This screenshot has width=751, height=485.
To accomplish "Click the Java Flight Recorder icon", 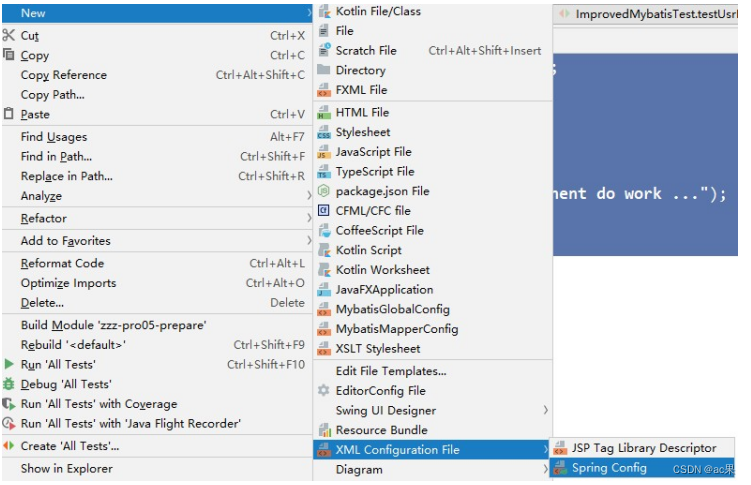I will point(9,423).
